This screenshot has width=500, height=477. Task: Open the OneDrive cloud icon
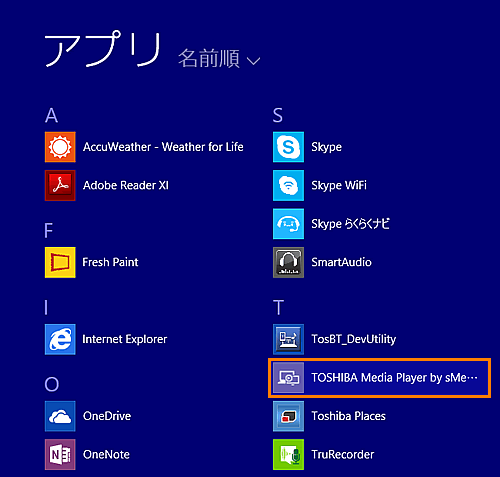pyautogui.click(x=60, y=416)
